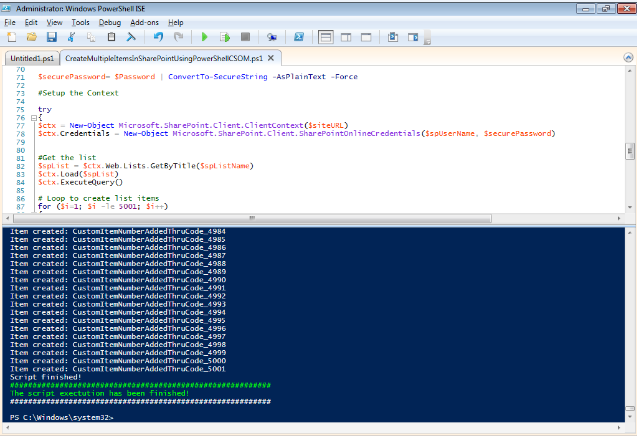This screenshot has width=637, height=436.
Task: Click script pane scrollbar down arrow
Action: (x=629, y=207)
